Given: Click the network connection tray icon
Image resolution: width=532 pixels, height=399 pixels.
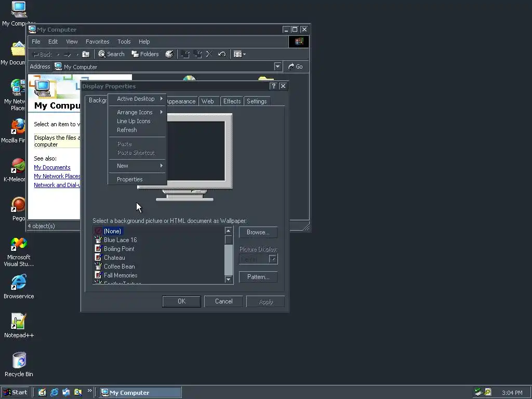Looking at the screenshot, I should (x=478, y=392).
